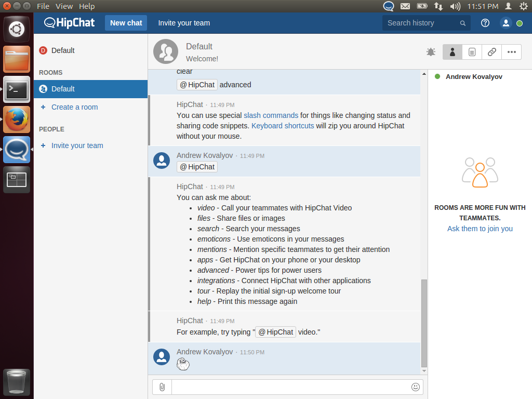Click the green availability status dot
This screenshot has width=532, height=399.
[520, 23]
